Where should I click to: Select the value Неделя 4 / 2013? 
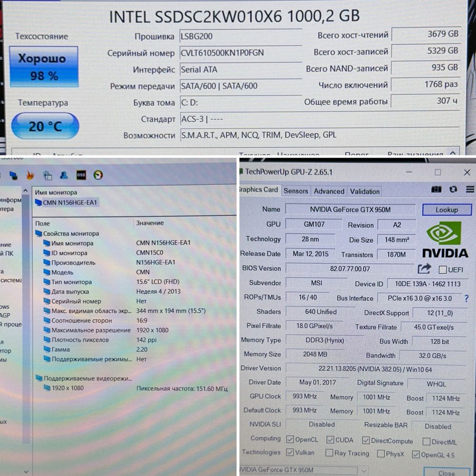pyautogui.click(x=158, y=291)
